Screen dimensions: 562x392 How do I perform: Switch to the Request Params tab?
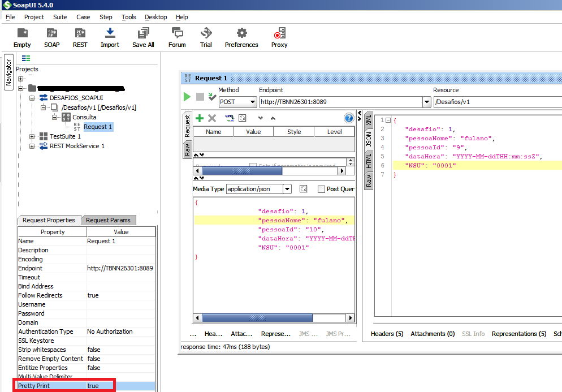pyautogui.click(x=108, y=220)
